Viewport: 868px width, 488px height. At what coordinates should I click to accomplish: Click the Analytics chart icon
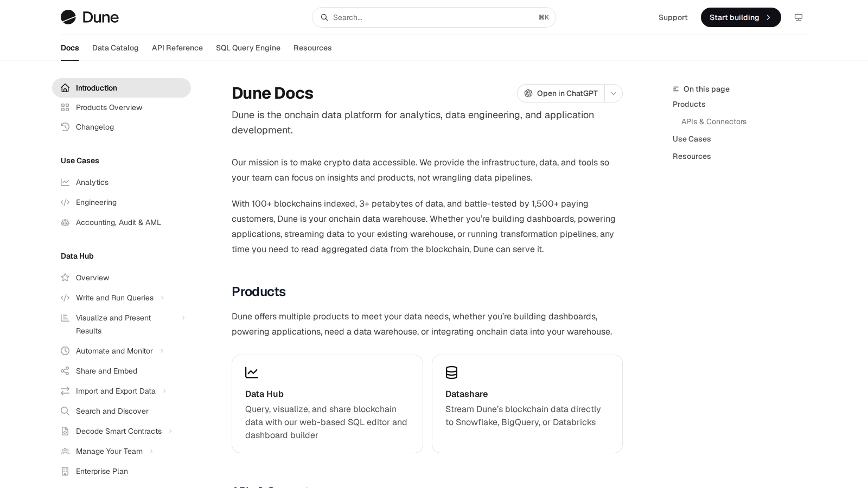click(65, 182)
